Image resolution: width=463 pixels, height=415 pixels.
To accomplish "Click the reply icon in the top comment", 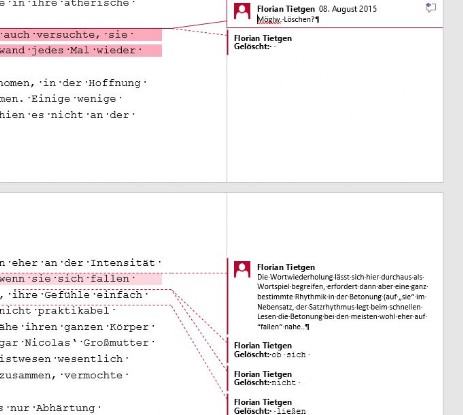I will (431, 8).
